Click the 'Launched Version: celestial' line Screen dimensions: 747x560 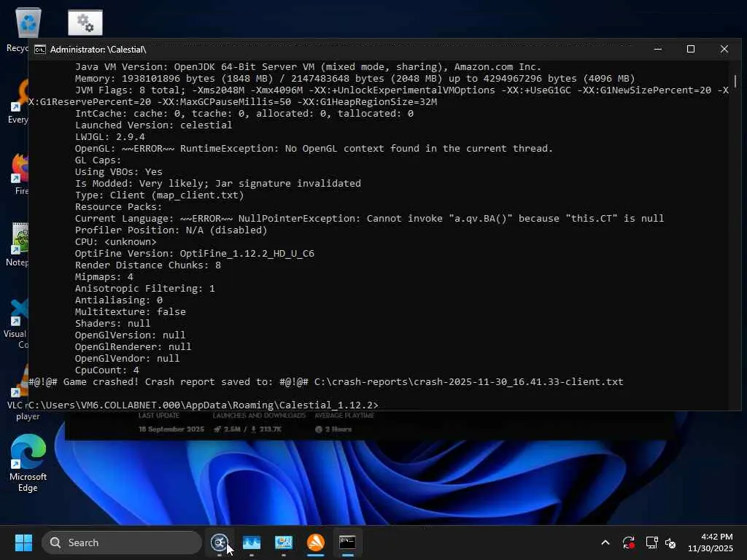click(x=153, y=125)
